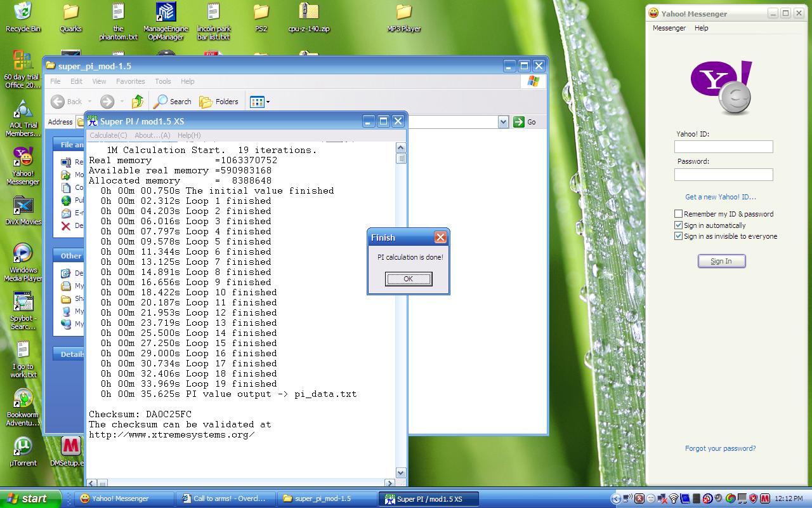The width and height of the screenshot is (812, 508).
Task: Click the red McAfee M tray icon
Action: (765, 498)
